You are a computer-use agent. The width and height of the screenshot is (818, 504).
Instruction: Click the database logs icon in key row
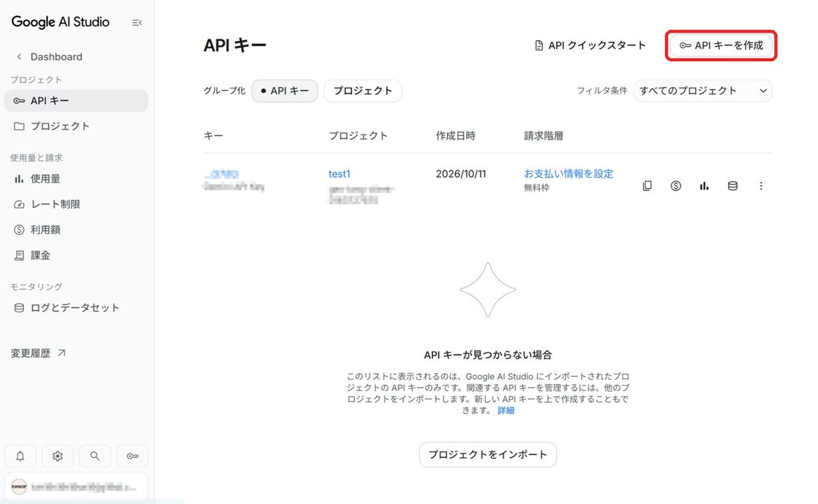(732, 186)
